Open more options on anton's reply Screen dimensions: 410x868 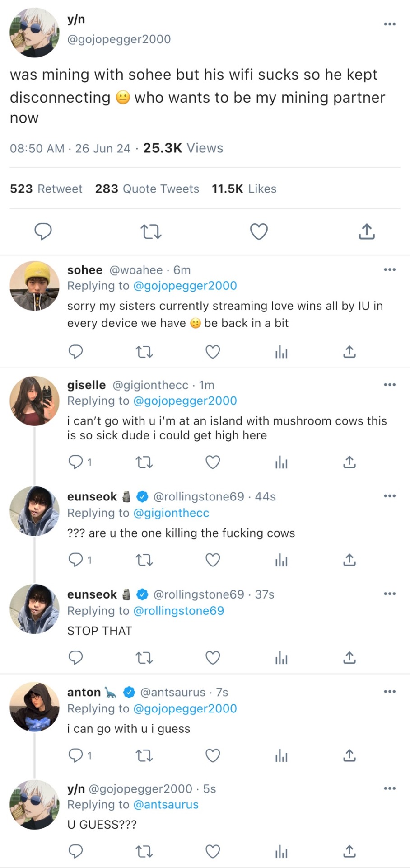pos(389,692)
